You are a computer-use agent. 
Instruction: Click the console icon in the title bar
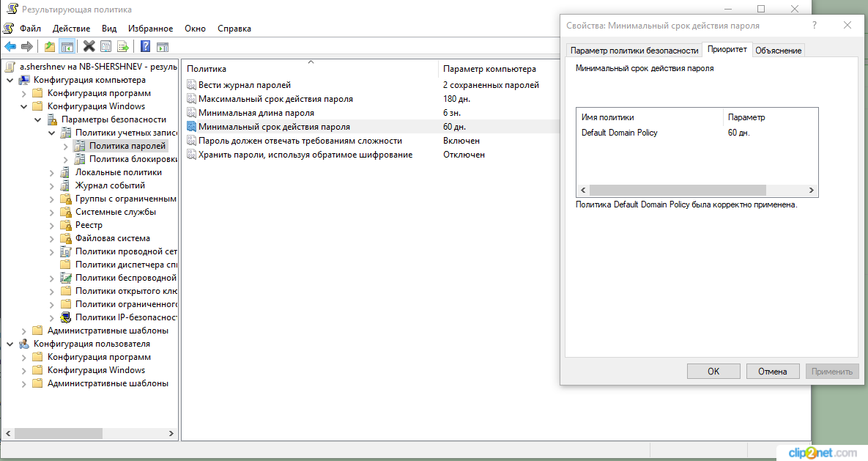(x=12, y=9)
